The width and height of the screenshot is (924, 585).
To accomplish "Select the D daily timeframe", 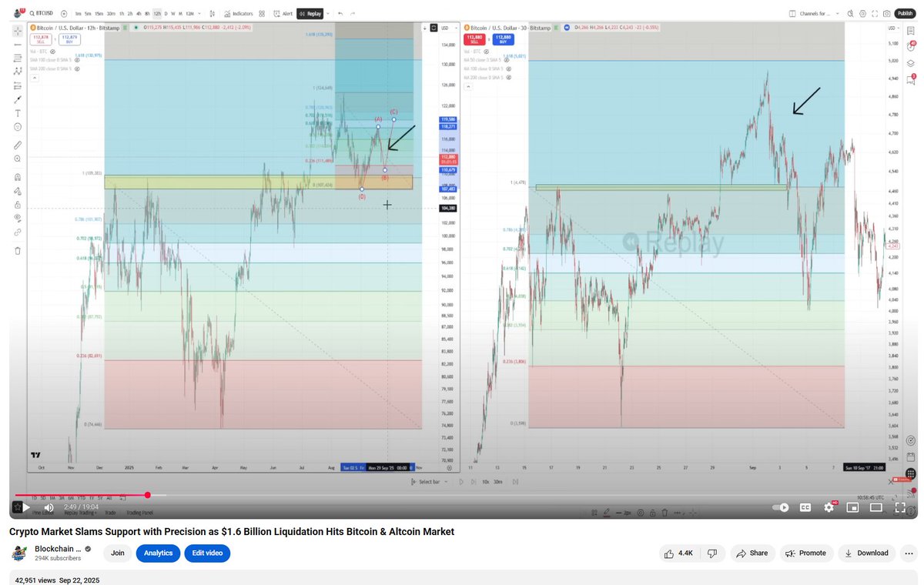I will point(166,13).
